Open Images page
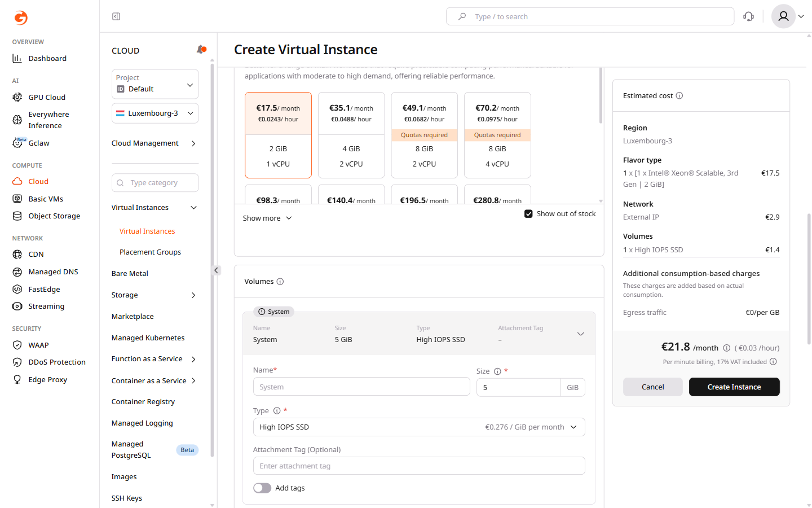The image size is (812, 508). pos(124,477)
